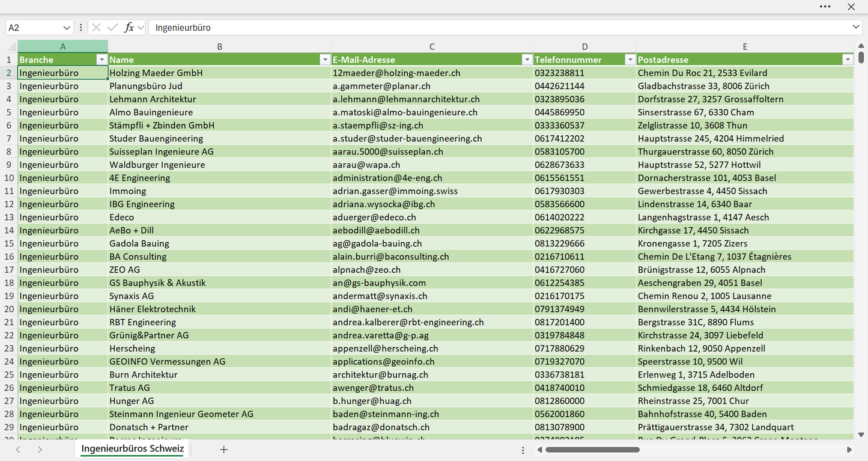
Task: Select the cell Suisseplan Ingenieure AG
Action: click(x=219, y=151)
